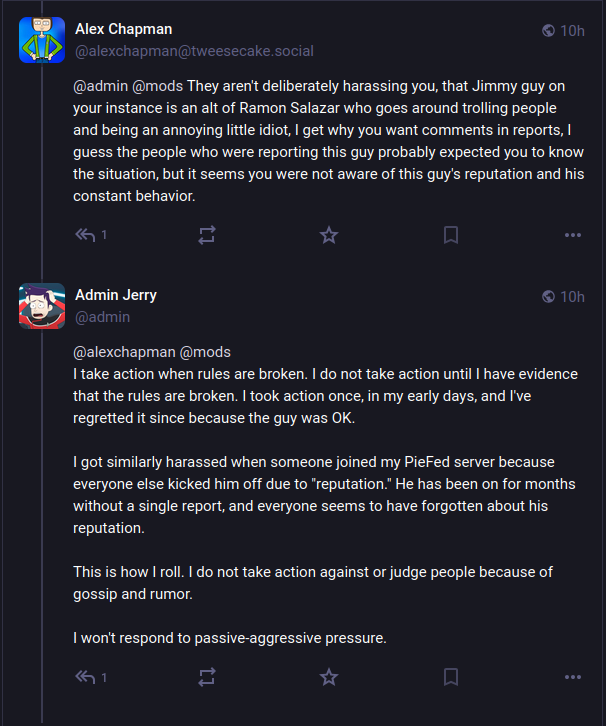This screenshot has width=606, height=726.
Task: Follow @alexchapman mention in Admin Jerry's reply
Action: click(x=124, y=351)
